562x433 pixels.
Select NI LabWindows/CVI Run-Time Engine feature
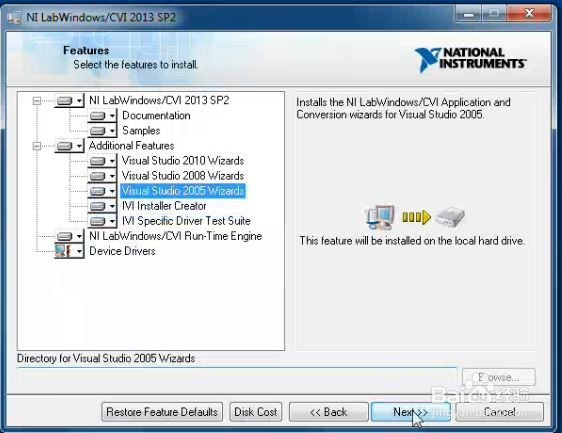(x=176, y=236)
